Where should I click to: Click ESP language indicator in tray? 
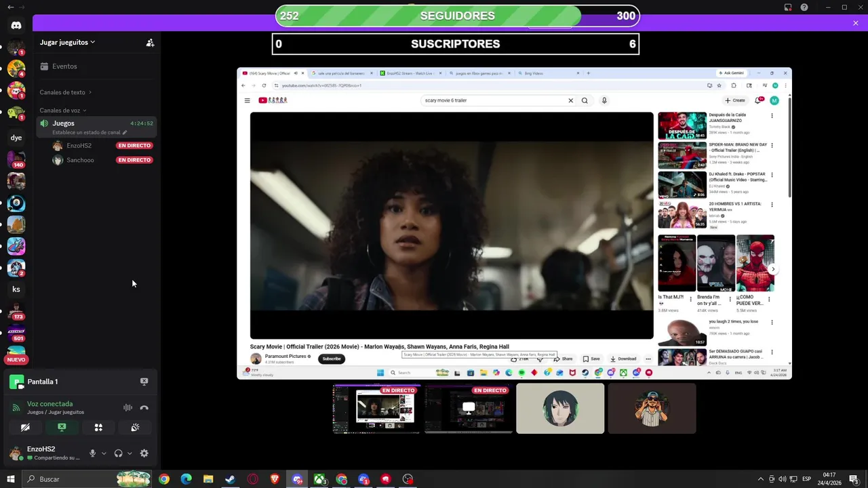click(806, 479)
